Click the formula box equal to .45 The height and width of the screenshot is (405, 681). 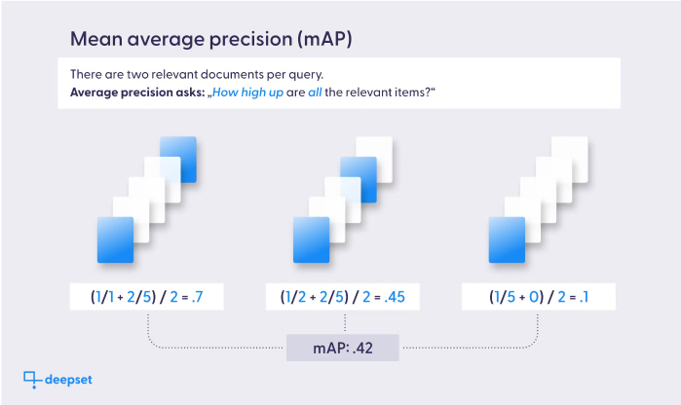(x=343, y=297)
